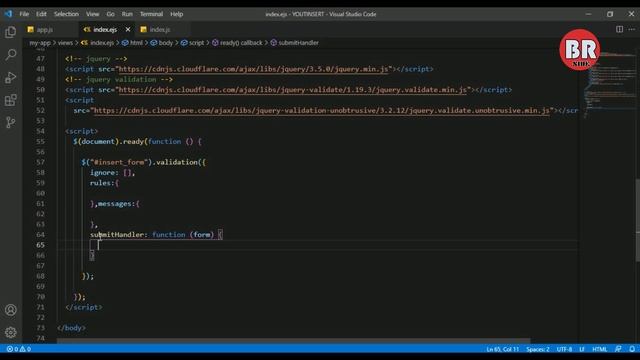Viewport: 640px width, 360px height.
Task: Open the jquery 3.5.0 CDN link
Action: coord(253,69)
